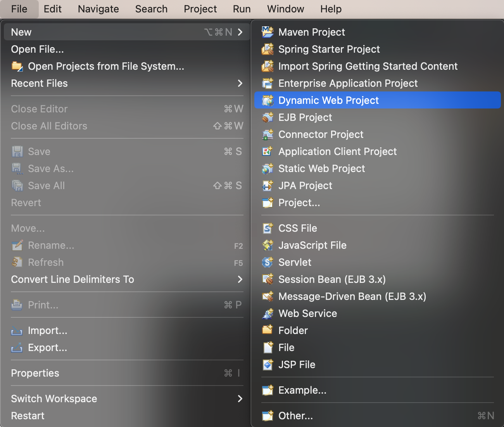Open the File menu
Image resolution: width=504 pixels, height=427 pixels.
19,9
